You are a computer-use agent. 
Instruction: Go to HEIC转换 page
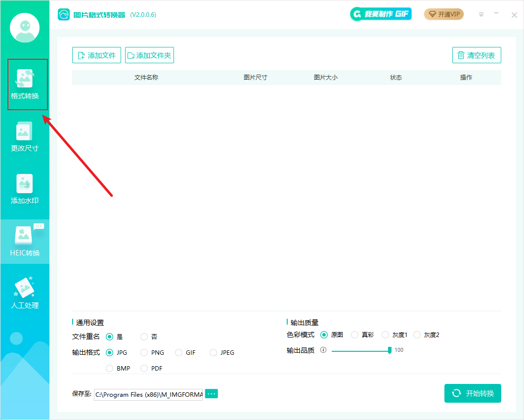(x=25, y=241)
